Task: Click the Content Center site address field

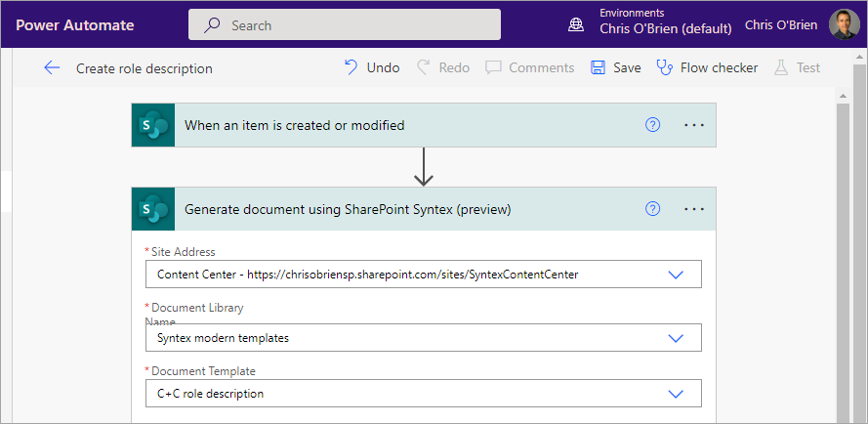Action: pyautogui.click(x=424, y=274)
